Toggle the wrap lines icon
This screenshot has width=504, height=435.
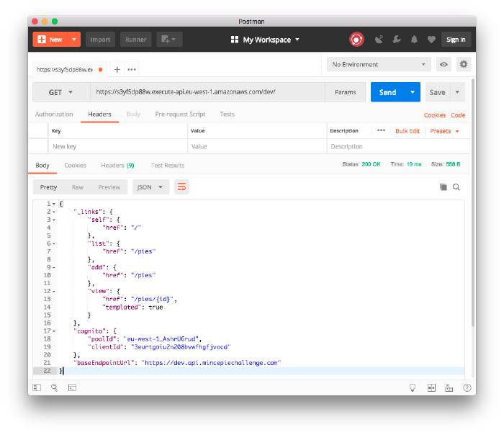point(181,187)
